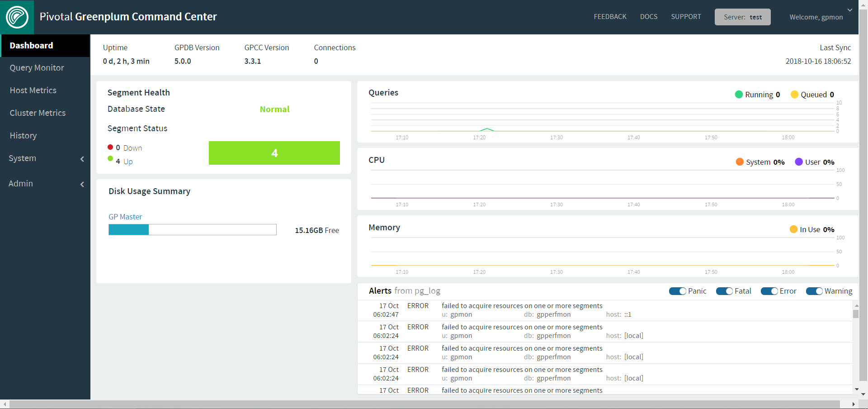This screenshot has height=409, width=868.
Task: Click the GP Master disk link
Action: [x=125, y=217]
